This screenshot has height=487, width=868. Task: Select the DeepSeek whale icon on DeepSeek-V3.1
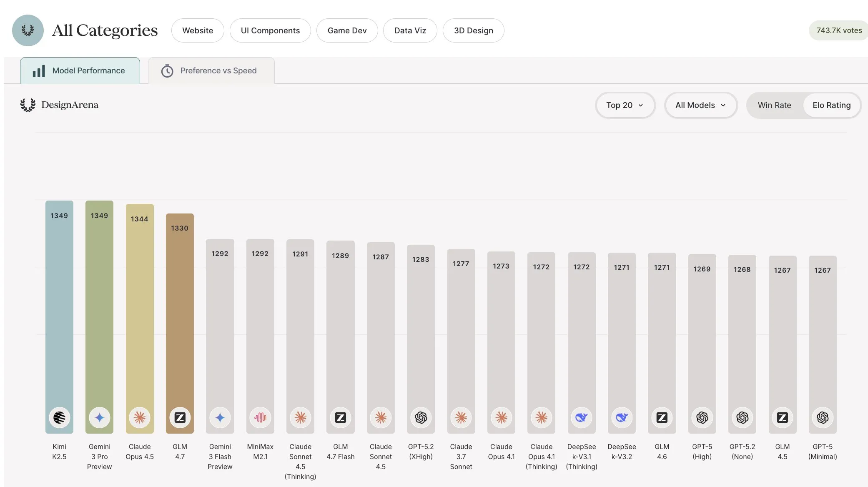pos(581,417)
